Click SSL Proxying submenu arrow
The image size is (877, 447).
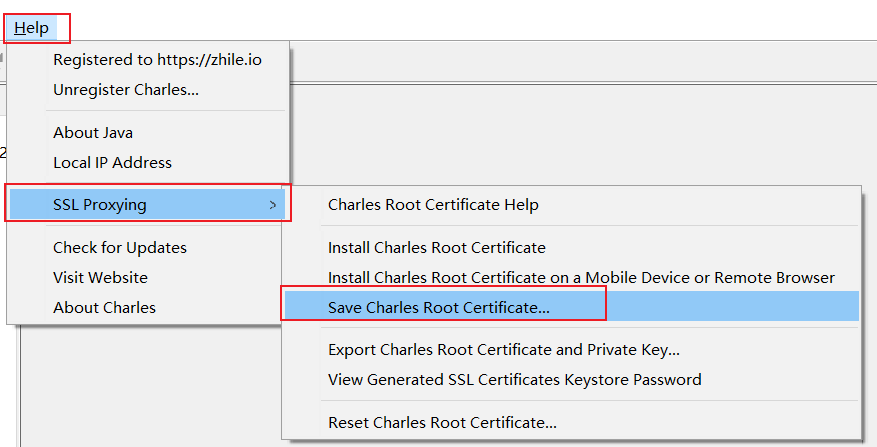tap(273, 205)
